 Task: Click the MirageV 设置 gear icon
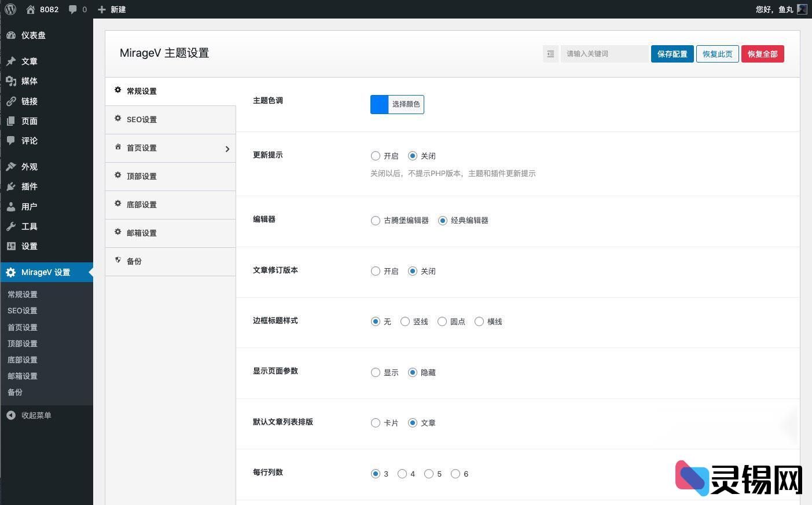pyautogui.click(x=11, y=272)
